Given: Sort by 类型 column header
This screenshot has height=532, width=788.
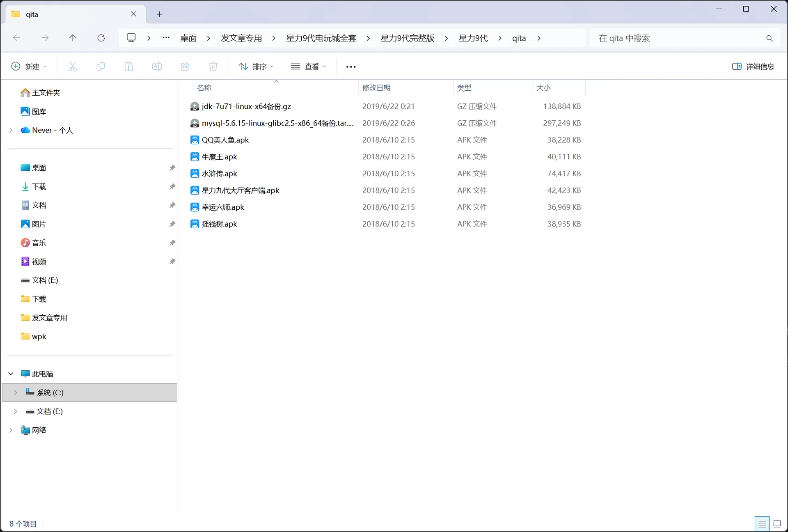Looking at the screenshot, I should 493,88.
